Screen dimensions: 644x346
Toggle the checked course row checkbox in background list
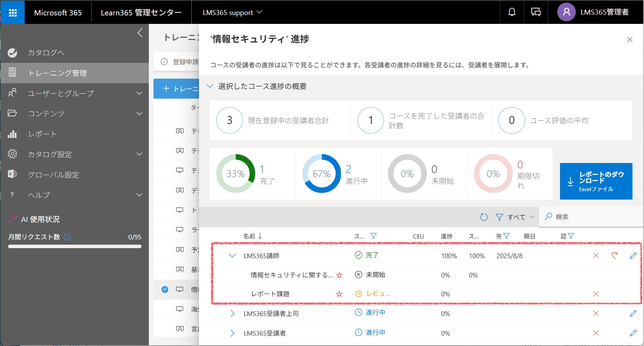pos(165,289)
